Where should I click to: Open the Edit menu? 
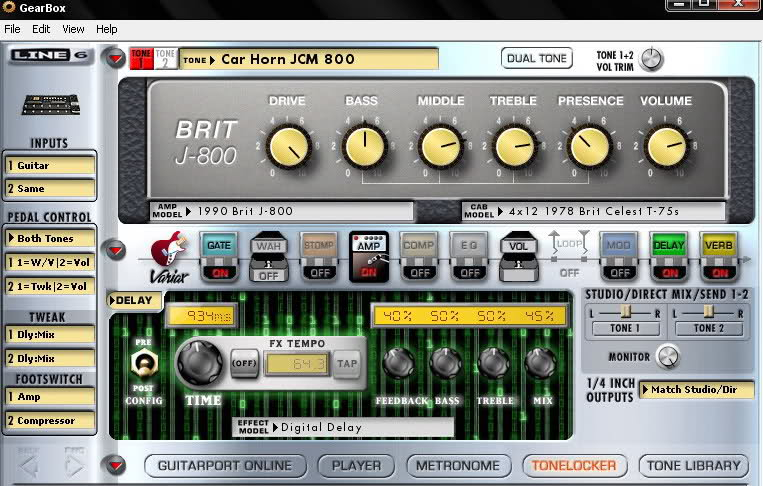tap(41, 29)
